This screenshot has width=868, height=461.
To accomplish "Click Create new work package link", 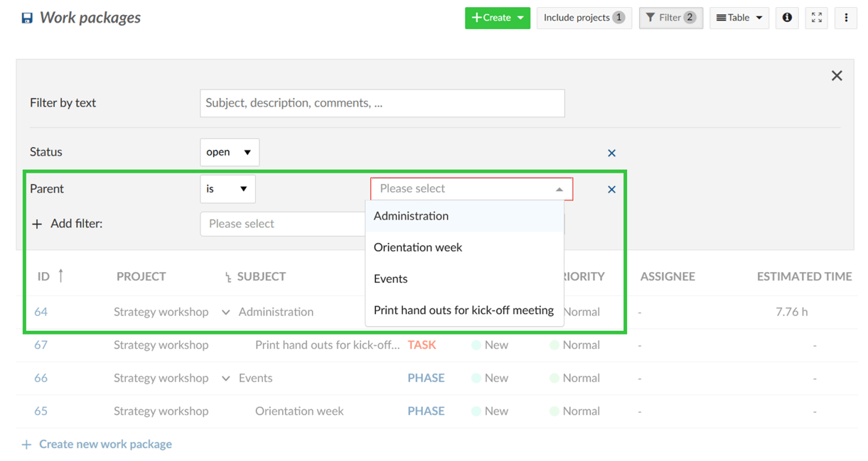I will 105,444.
